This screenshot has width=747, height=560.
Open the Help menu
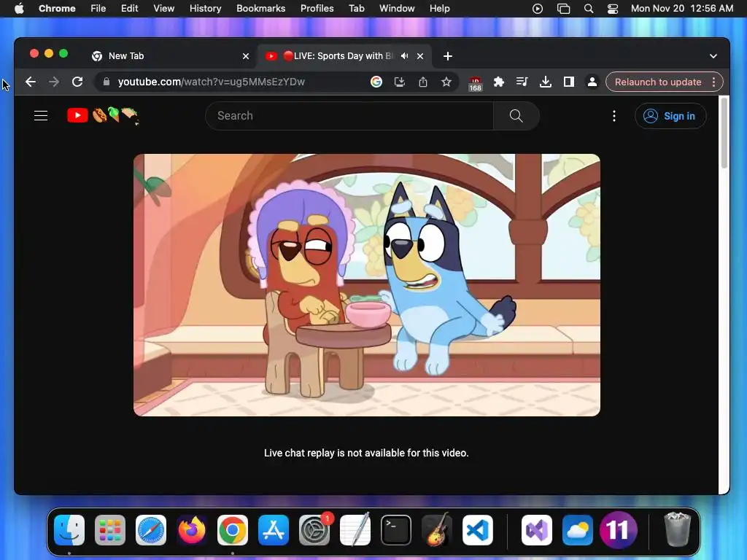[x=439, y=9]
